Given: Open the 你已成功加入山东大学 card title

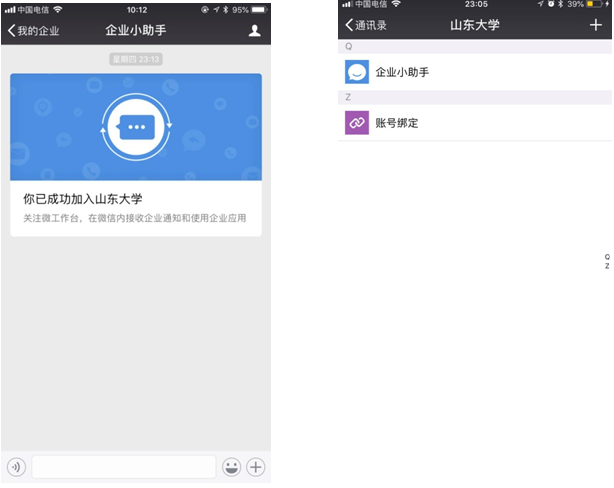Looking at the screenshot, I should pos(83,199).
